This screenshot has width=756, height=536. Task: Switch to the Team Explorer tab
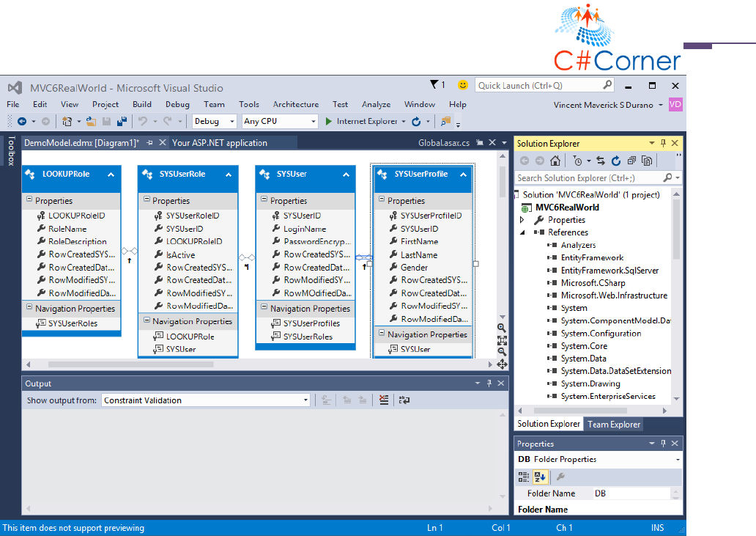point(614,424)
